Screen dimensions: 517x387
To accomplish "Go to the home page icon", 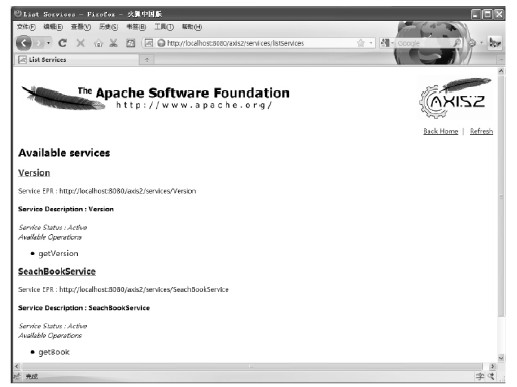I will click(x=98, y=43).
